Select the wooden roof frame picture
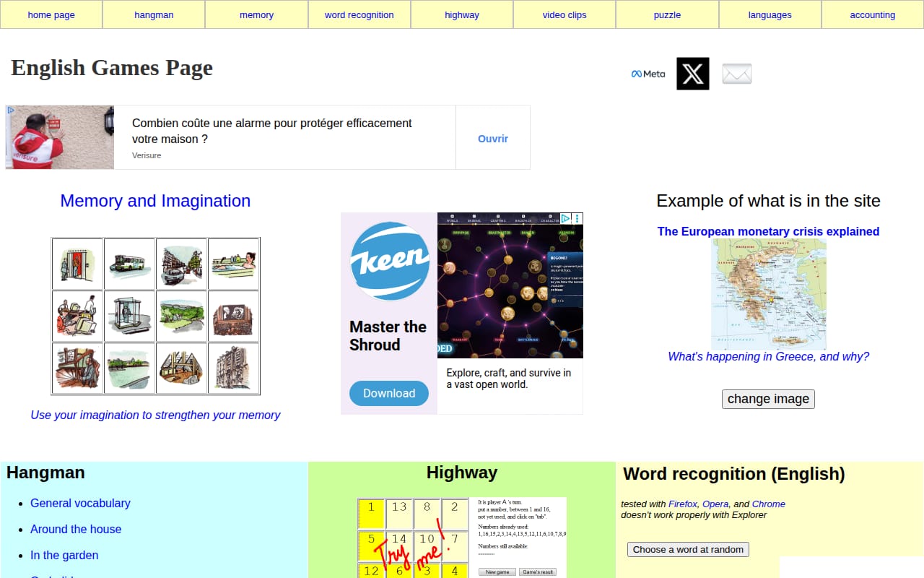 click(181, 368)
